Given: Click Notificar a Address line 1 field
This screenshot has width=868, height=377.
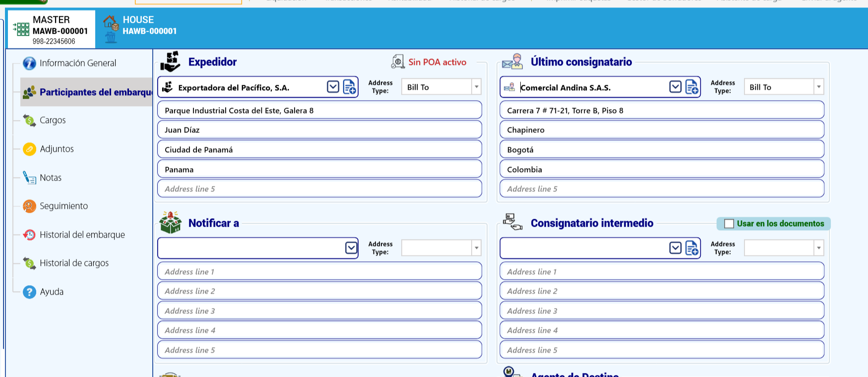Looking at the screenshot, I should pos(319,271).
